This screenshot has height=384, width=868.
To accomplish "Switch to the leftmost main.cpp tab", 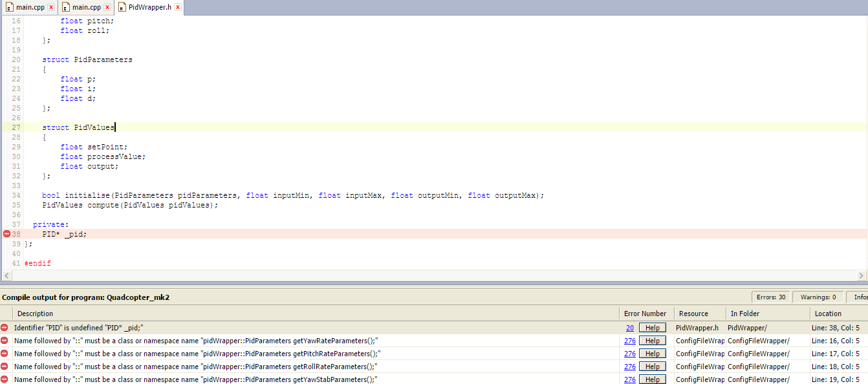I will (30, 8).
